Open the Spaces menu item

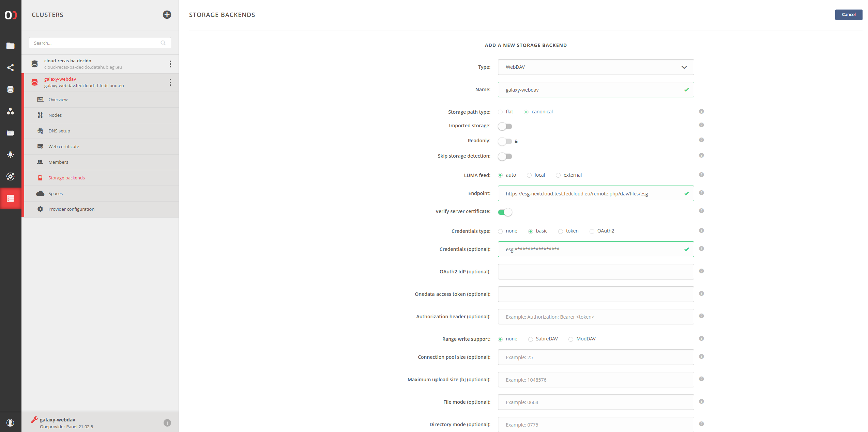click(56, 193)
